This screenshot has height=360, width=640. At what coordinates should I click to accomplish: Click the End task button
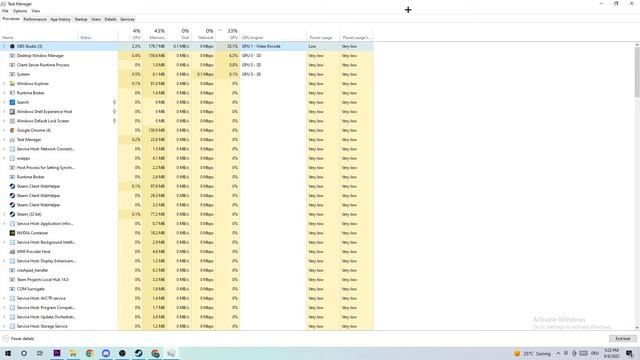[622, 339]
